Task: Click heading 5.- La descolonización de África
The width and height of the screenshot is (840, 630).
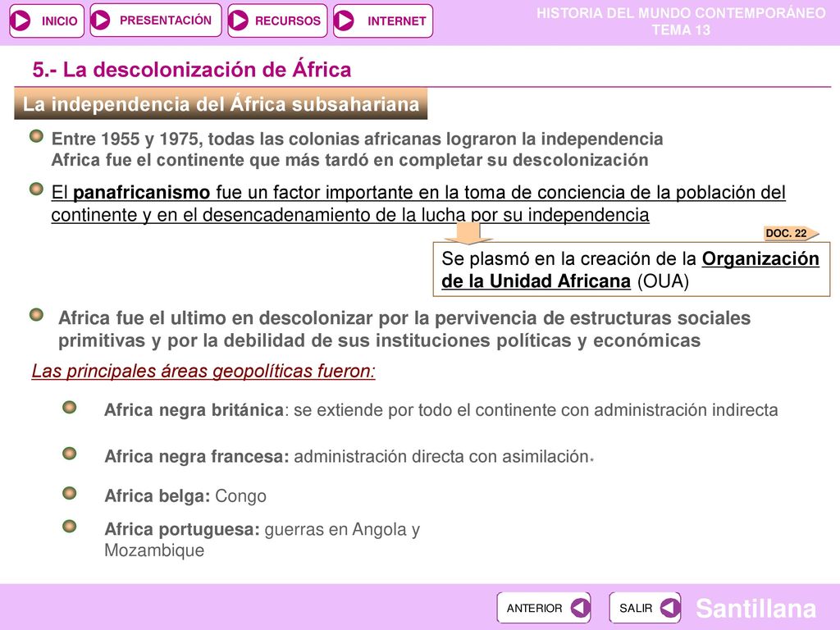Action: pyautogui.click(x=192, y=70)
